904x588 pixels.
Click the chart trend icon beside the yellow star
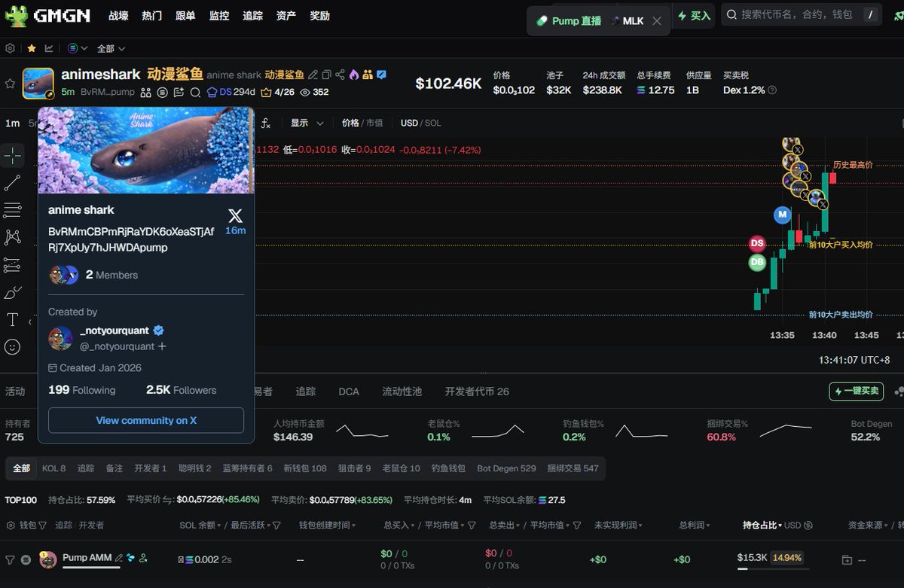tap(49, 48)
